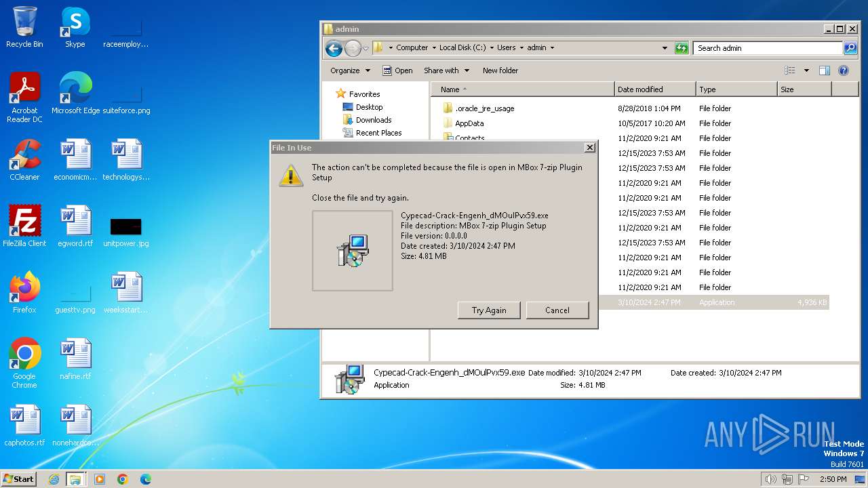This screenshot has height=488, width=868.
Task: Launch Microsoft Edge desktop shortcut
Action: [75, 94]
